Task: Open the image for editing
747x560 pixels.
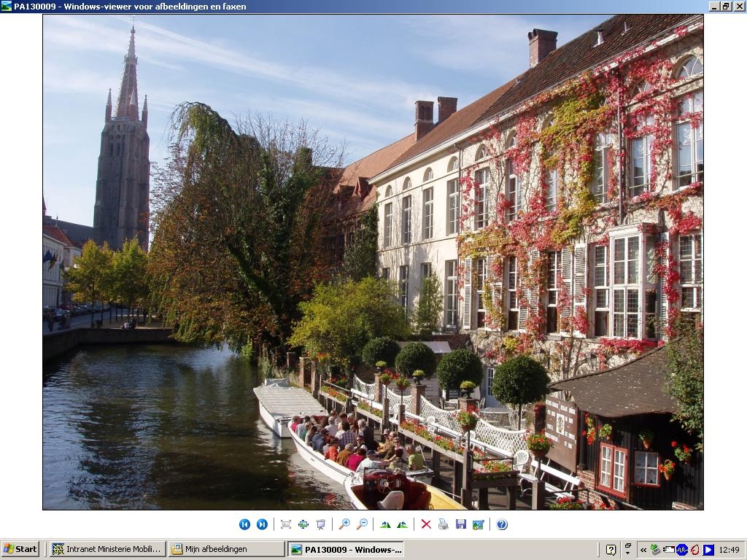Action: pyautogui.click(x=479, y=524)
